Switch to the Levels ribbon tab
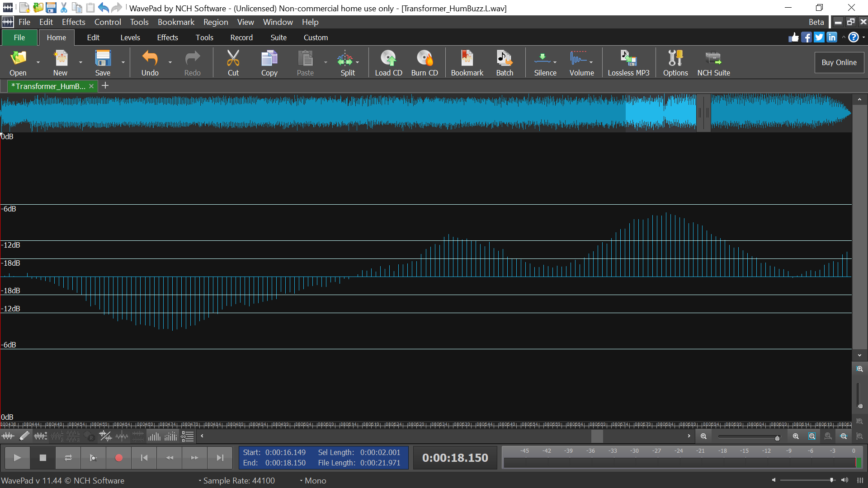 pyautogui.click(x=130, y=38)
